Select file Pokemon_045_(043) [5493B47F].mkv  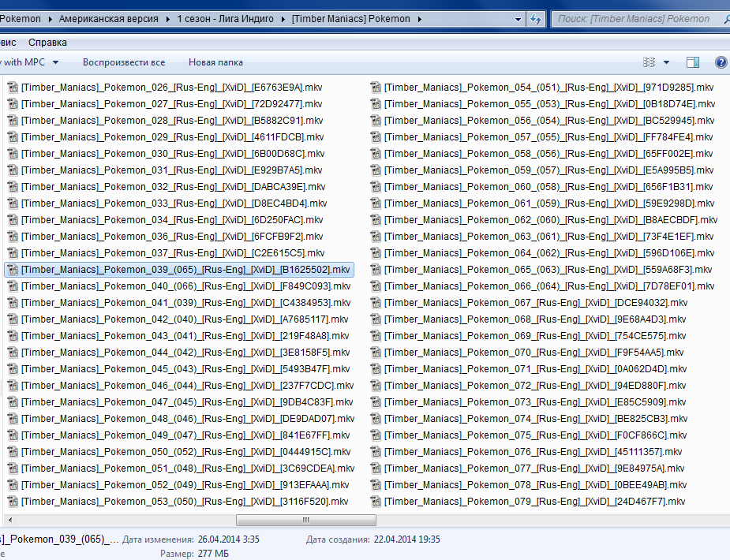[185, 369]
